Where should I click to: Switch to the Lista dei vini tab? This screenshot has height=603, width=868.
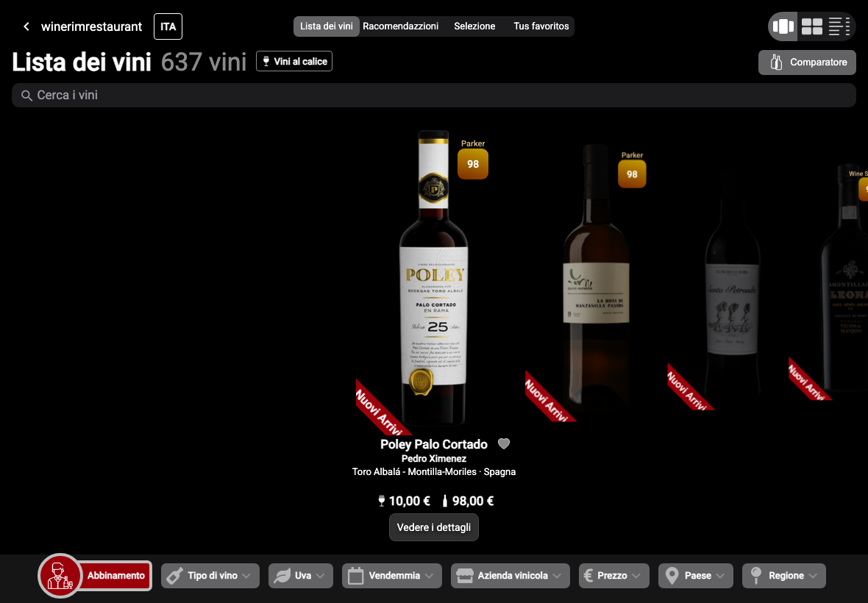pos(326,26)
